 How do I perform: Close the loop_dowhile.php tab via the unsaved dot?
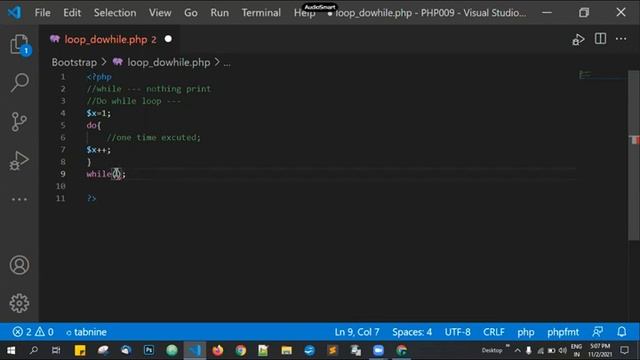click(168, 39)
